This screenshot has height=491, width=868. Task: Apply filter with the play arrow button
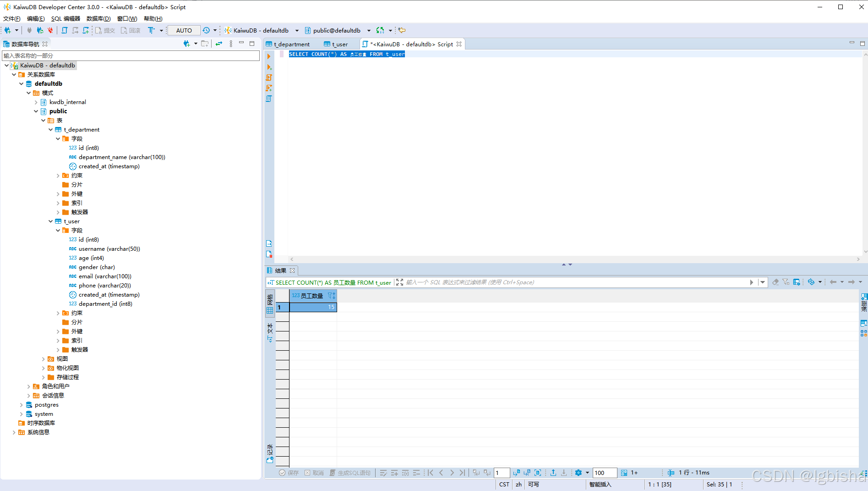(752, 282)
